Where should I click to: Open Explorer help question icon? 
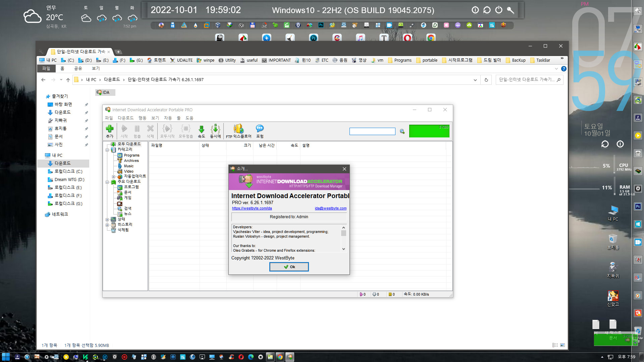563,69
